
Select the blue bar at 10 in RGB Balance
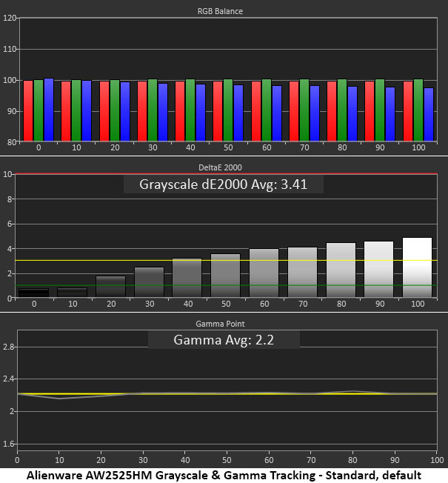pyautogui.click(x=87, y=111)
